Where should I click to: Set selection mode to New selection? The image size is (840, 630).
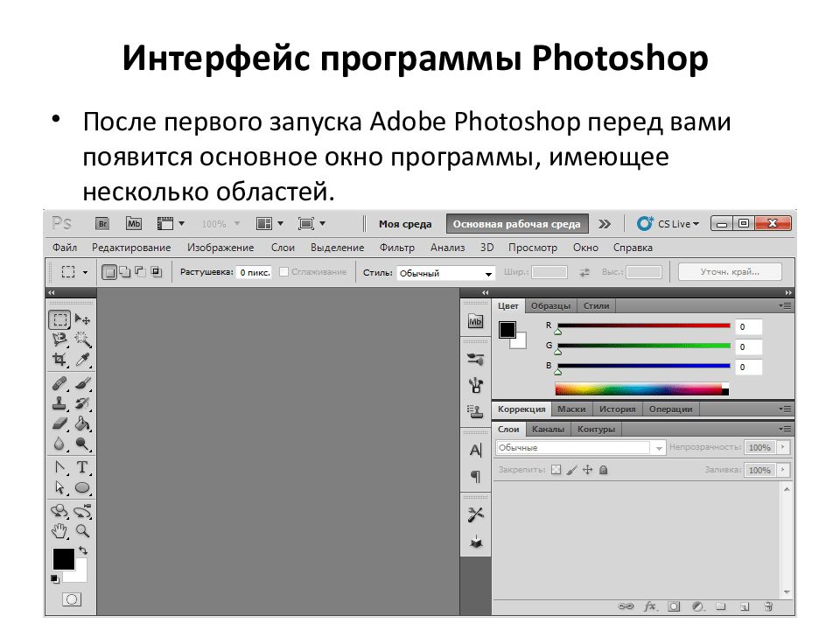coord(108,272)
